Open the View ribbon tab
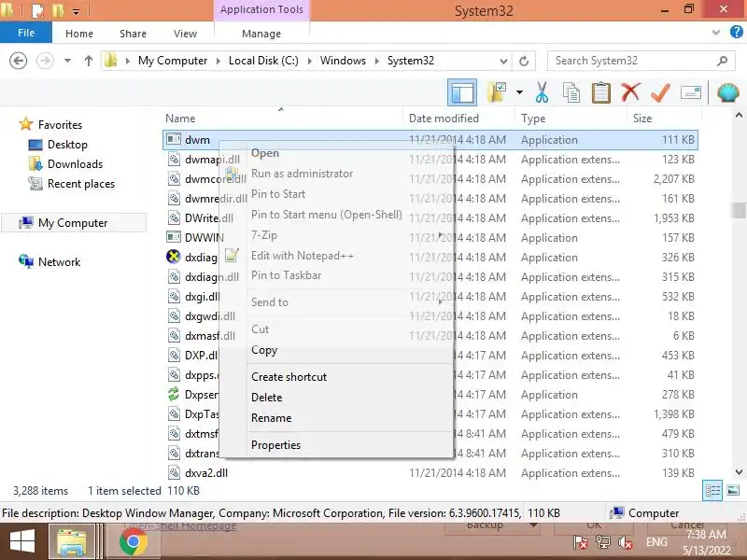This screenshot has width=747, height=560. click(x=185, y=34)
